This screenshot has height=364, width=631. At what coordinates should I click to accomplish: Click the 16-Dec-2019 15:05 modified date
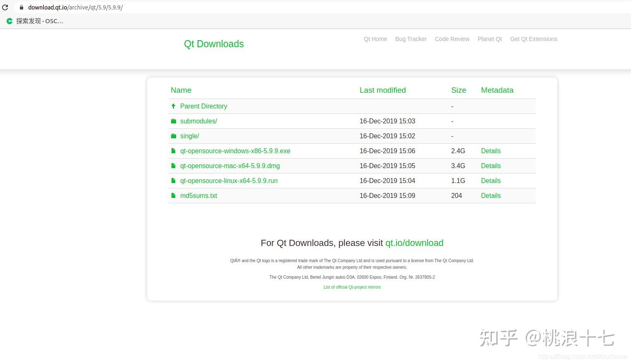[387, 166]
